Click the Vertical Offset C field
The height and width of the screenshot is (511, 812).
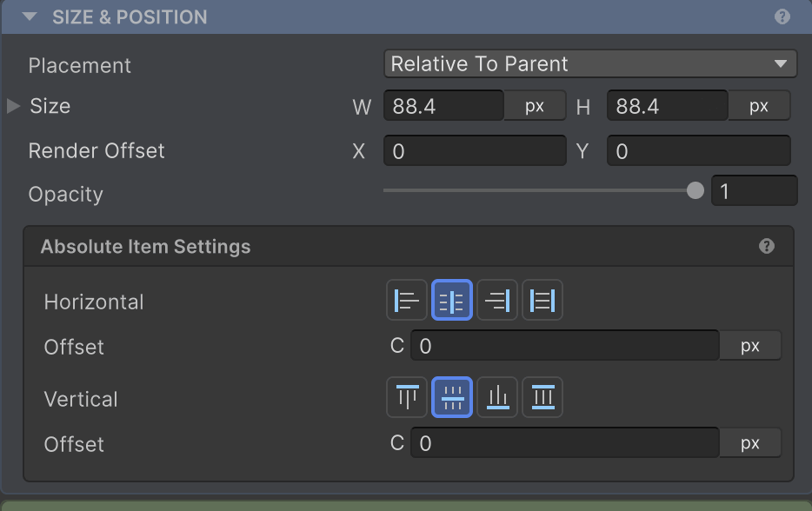tap(565, 442)
